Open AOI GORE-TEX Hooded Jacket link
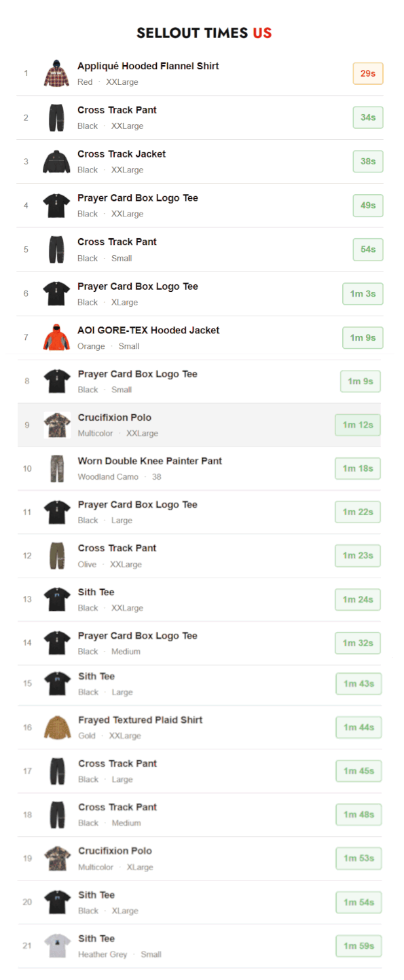 (x=149, y=330)
